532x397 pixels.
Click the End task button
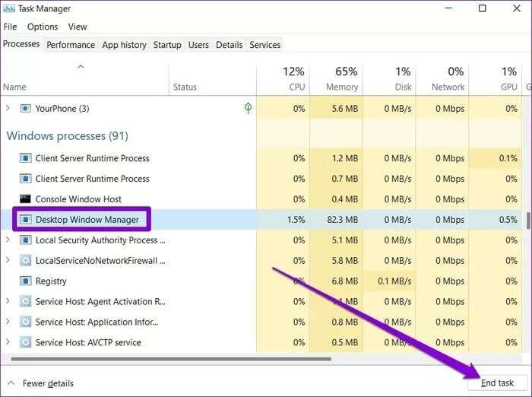click(497, 383)
